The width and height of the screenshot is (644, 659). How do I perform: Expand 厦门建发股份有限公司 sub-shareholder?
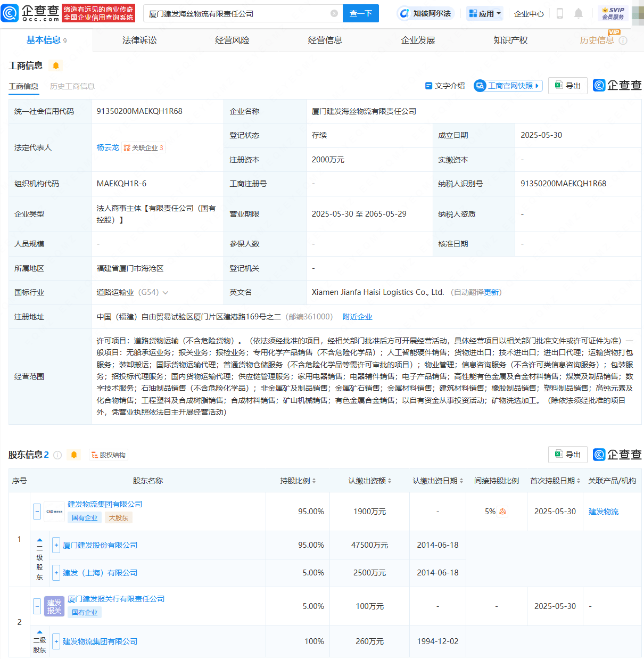(56, 545)
